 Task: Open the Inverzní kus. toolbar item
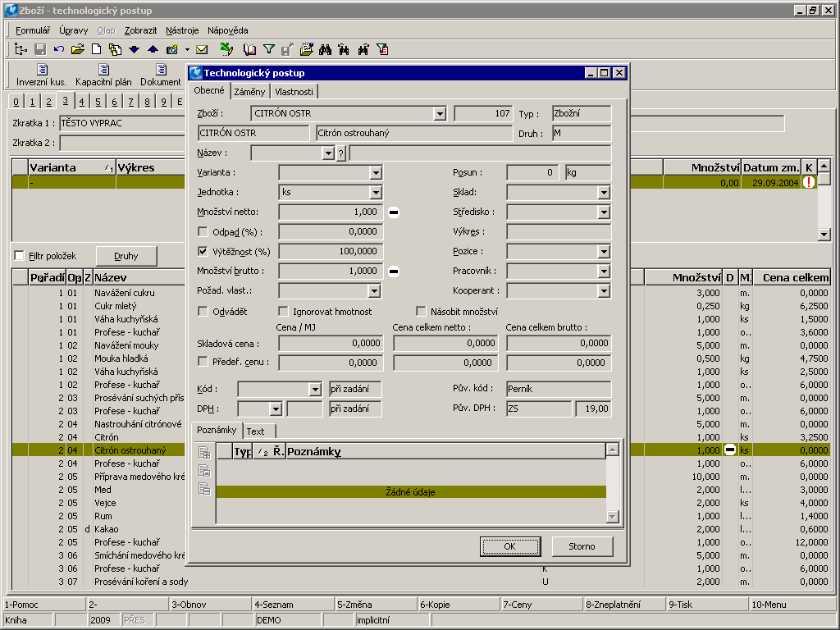click(41, 75)
